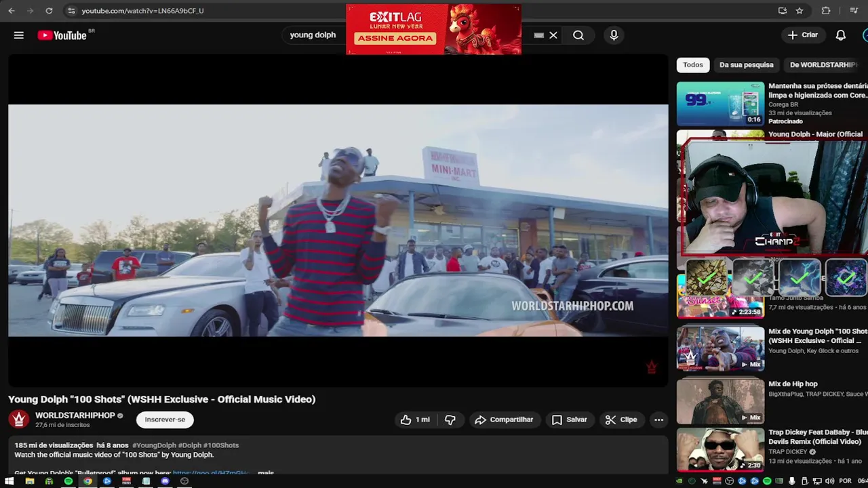Open the Bulletproof album link
This screenshot has height=488, width=868.
pos(211,472)
